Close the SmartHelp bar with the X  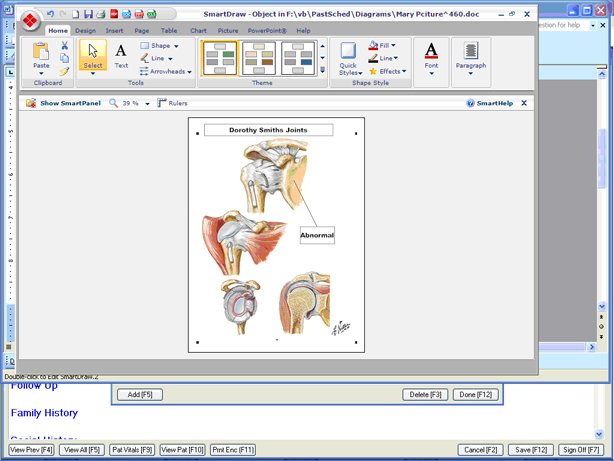pyautogui.click(x=524, y=103)
